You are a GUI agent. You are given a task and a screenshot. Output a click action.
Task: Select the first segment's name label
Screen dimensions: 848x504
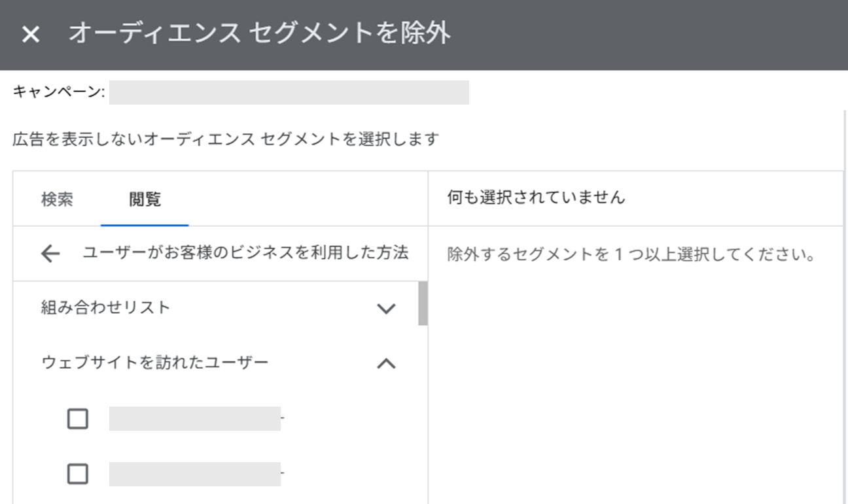click(194, 418)
